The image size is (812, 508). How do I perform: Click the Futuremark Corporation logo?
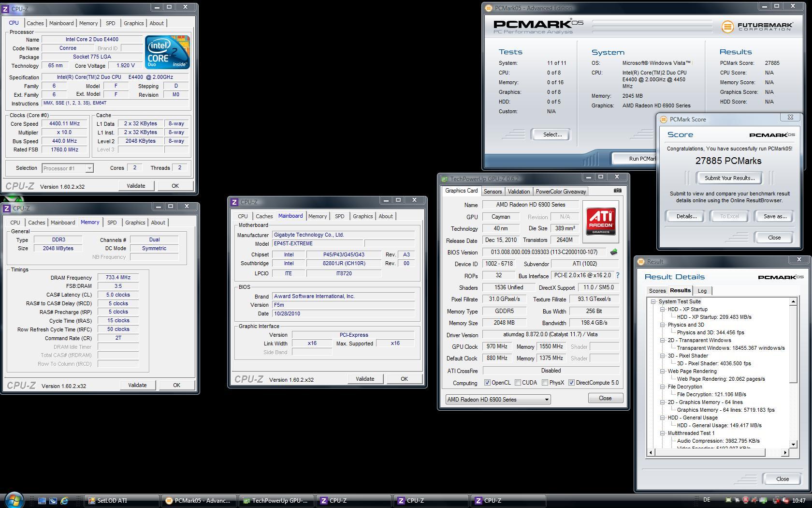pyautogui.click(x=757, y=27)
